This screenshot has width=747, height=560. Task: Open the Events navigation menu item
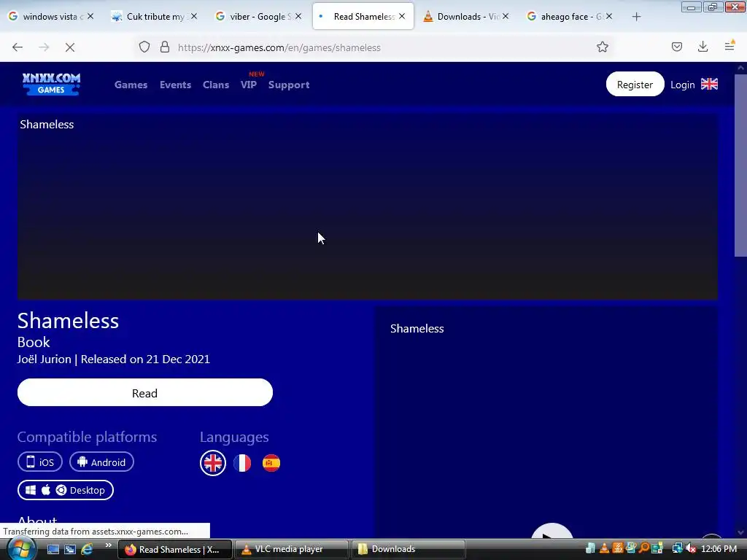(x=175, y=85)
